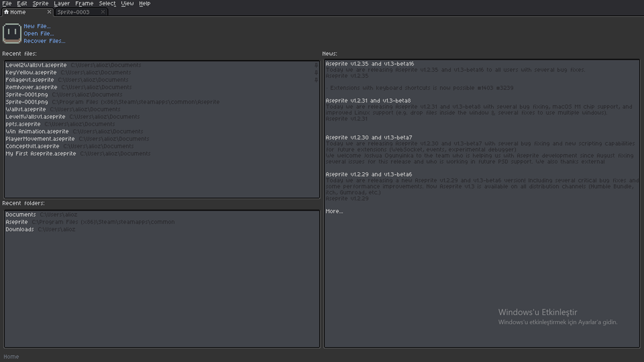Click the New File link
Image resolution: width=644 pixels, height=362 pixels.
pyautogui.click(x=36, y=26)
